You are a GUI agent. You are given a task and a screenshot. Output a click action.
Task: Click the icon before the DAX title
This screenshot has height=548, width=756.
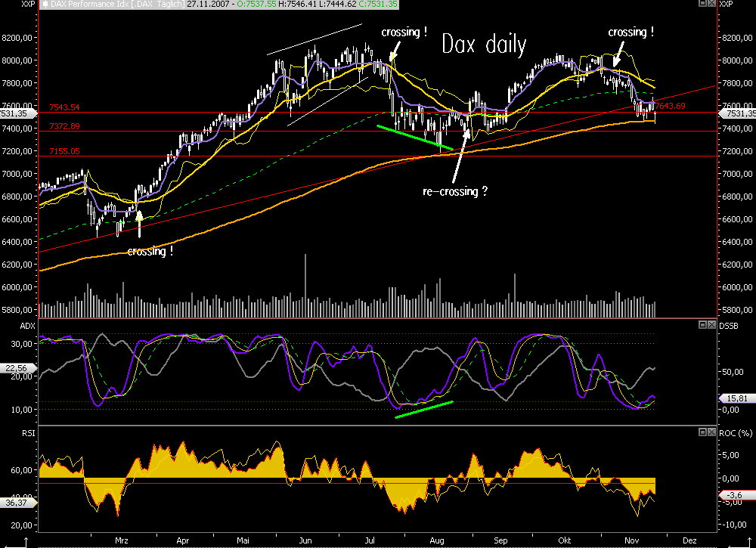[x=44, y=4]
